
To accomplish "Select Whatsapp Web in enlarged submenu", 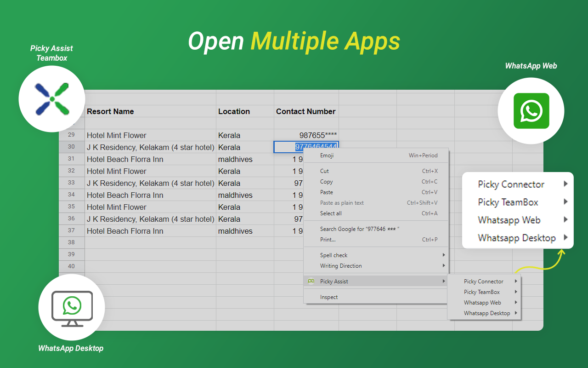I will 518,220.
